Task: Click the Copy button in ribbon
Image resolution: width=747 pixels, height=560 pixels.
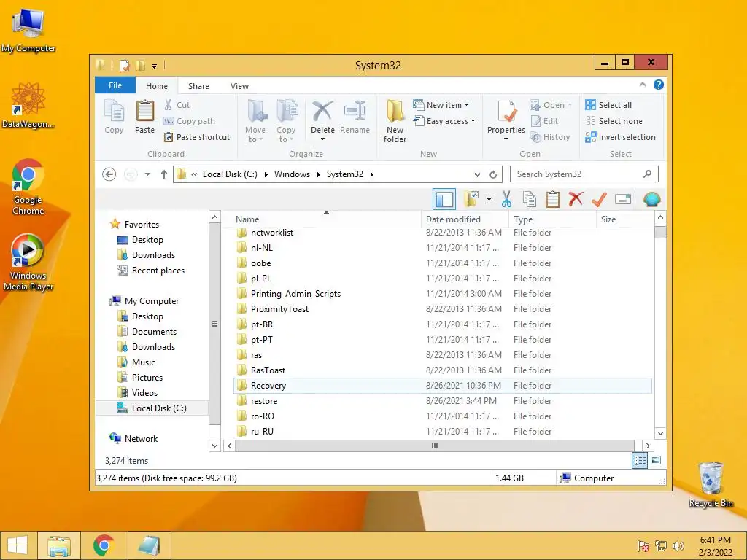Action: tap(114, 117)
